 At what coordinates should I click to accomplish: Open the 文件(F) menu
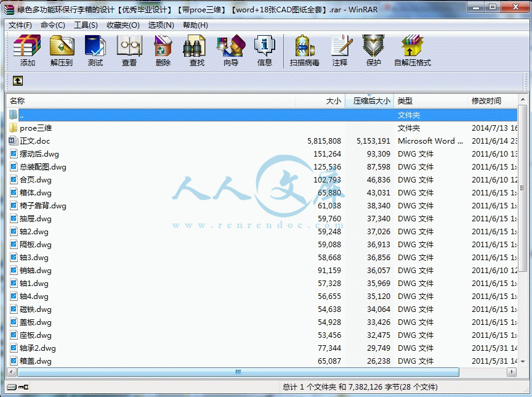coord(20,25)
